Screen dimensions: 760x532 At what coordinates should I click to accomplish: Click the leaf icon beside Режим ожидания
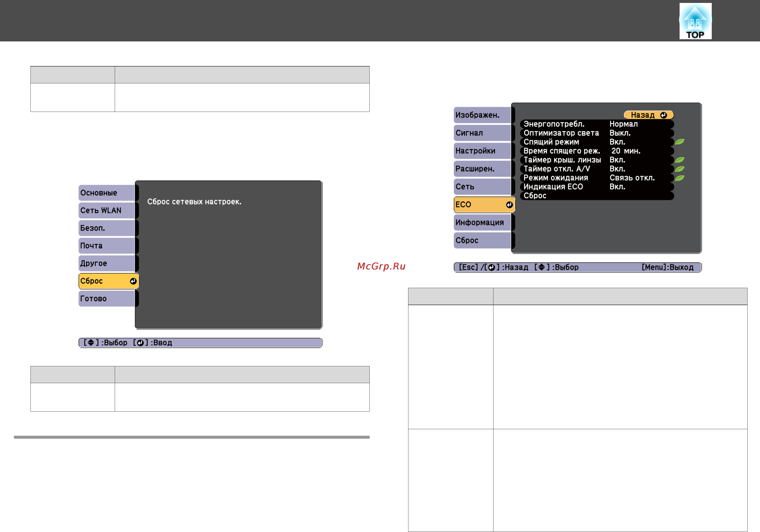[679, 178]
